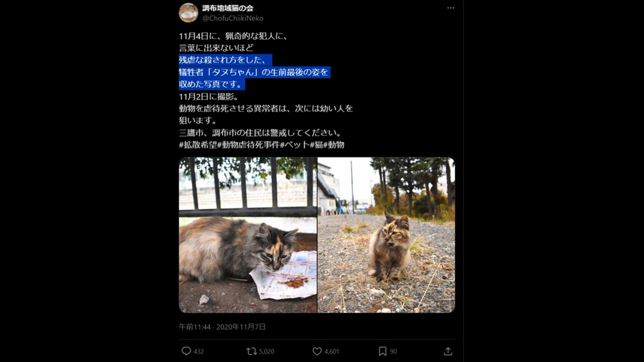
Task: Open the share upload icon
Action: pyautogui.click(x=448, y=351)
